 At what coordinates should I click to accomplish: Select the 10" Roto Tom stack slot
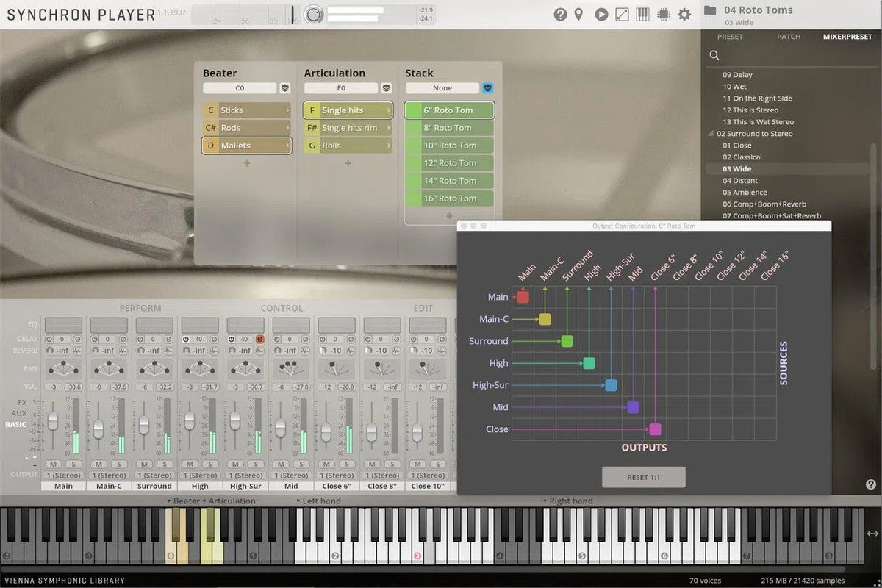point(449,146)
